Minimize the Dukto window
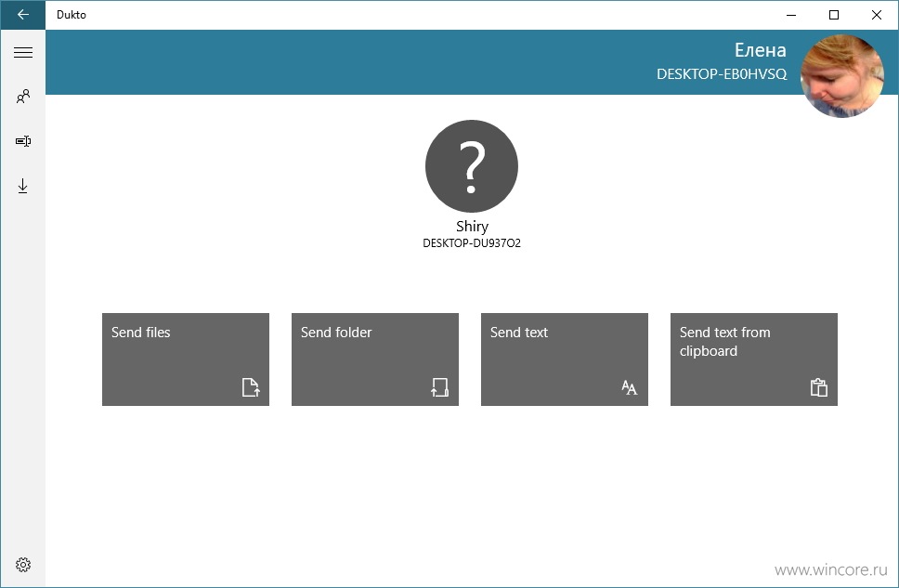 [x=791, y=15]
